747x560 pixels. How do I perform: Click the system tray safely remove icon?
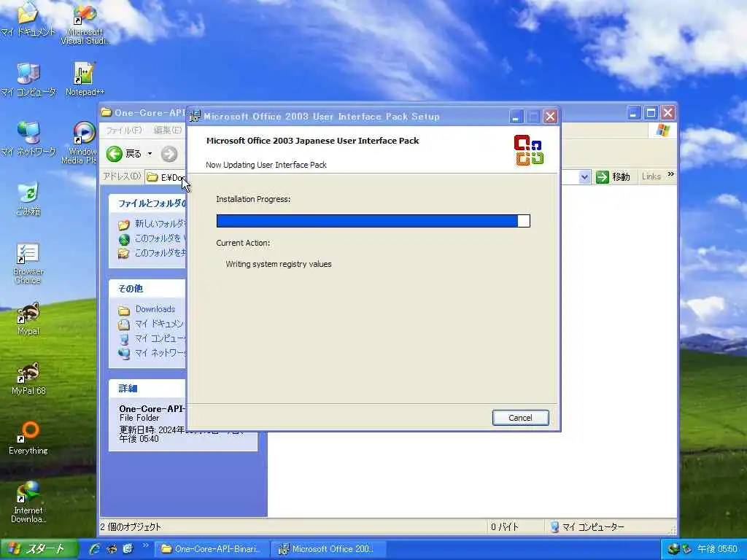tap(686, 549)
